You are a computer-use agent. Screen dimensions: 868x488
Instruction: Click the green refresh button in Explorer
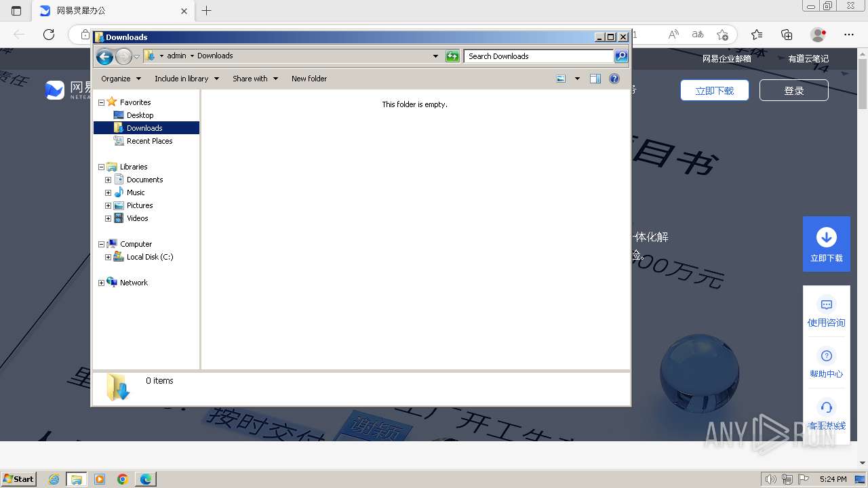tap(452, 56)
